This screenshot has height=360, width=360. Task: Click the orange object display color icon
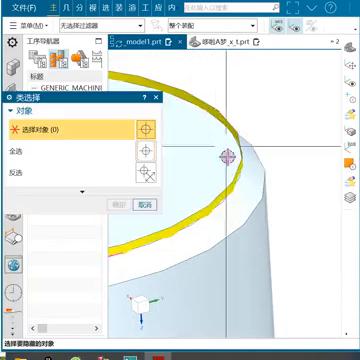coord(349,164)
